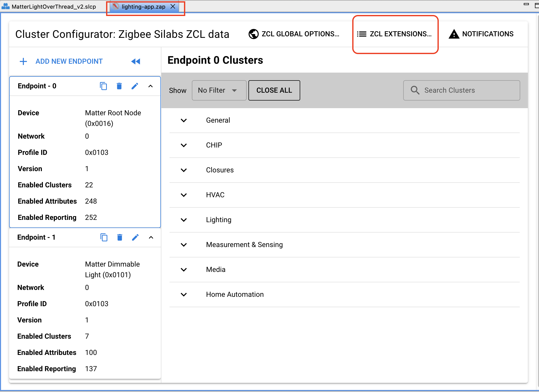Click the Search Clusters field
Screen dimensions: 539x392
pyautogui.click(x=462, y=90)
